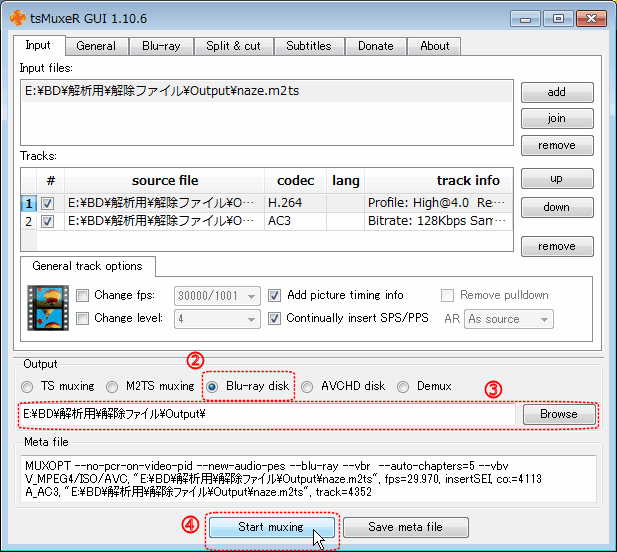
Task: Open the 30000/1001 fps dropdown
Action: (217, 296)
